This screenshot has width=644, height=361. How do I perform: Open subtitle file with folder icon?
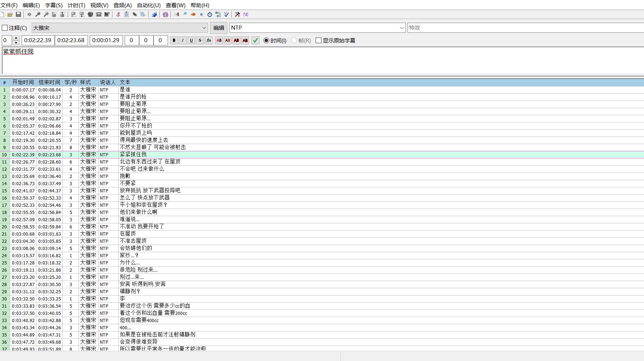point(10,14)
